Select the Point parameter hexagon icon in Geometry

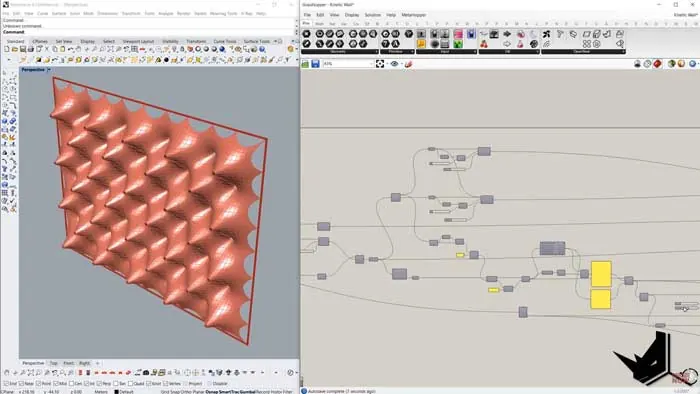[x=306, y=34]
